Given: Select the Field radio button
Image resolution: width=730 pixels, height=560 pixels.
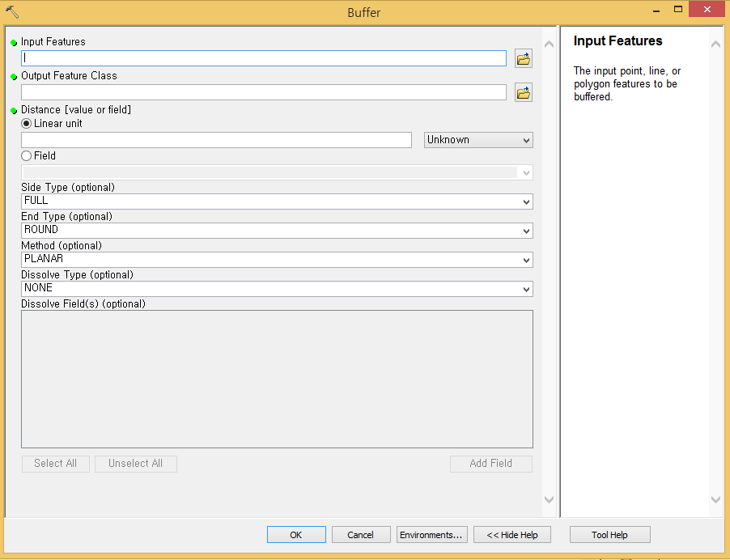Looking at the screenshot, I should pyautogui.click(x=27, y=155).
